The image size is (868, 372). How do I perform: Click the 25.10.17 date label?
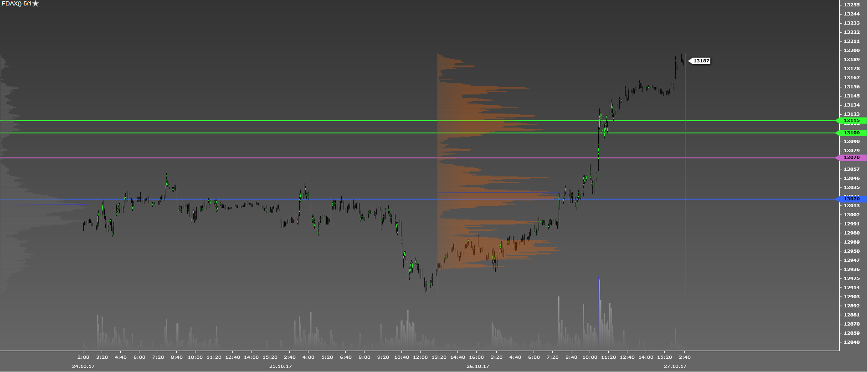point(280,366)
